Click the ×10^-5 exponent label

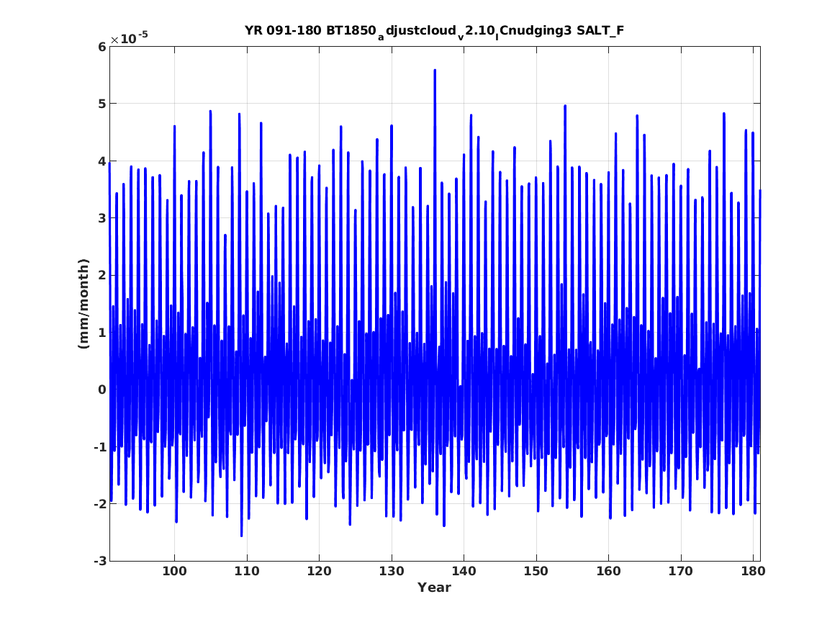[x=129, y=37]
